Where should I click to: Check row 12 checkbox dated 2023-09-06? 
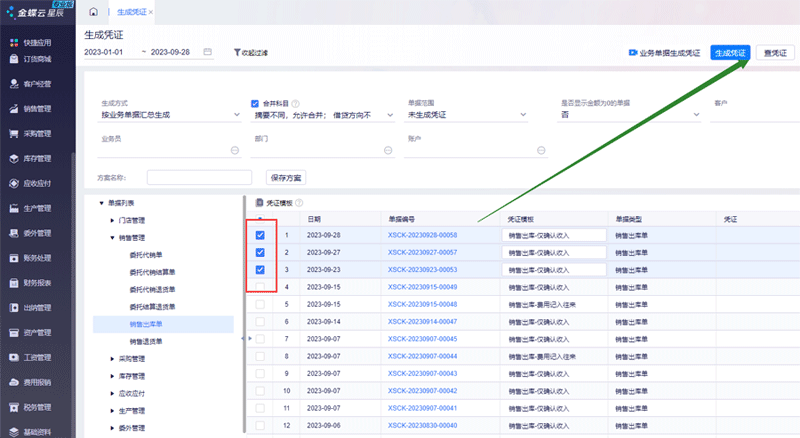click(260, 425)
